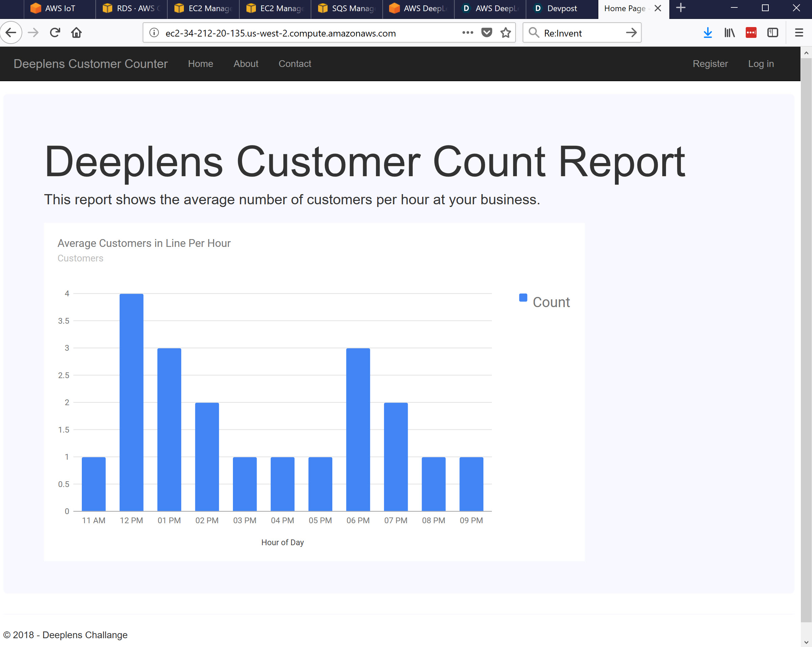Show site information icon in address bar
This screenshot has width=812, height=647.
(x=154, y=33)
